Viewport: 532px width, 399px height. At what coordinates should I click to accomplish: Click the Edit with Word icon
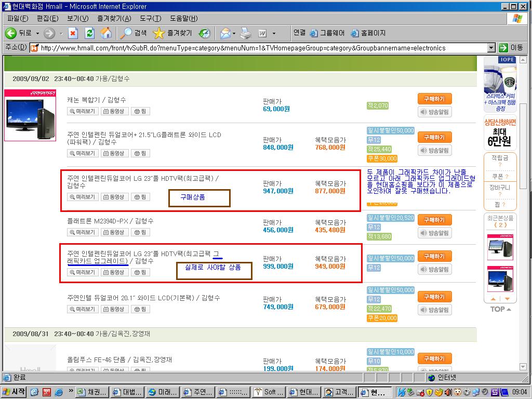262,33
